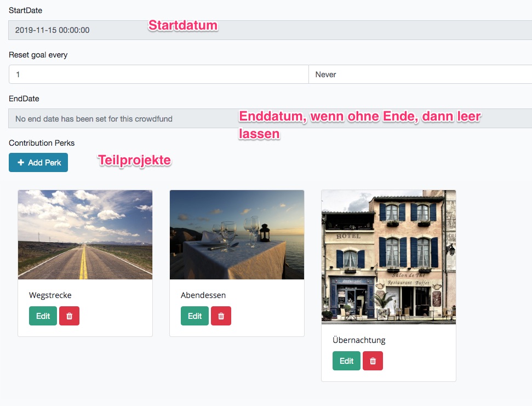Open the dinner table image of Abendessen
The image size is (532, 406).
(x=237, y=235)
